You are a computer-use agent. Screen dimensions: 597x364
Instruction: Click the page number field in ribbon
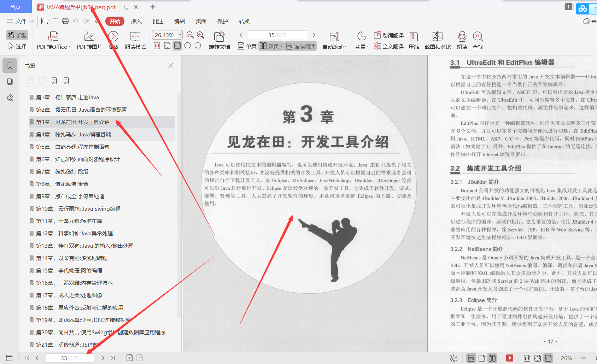click(x=277, y=35)
